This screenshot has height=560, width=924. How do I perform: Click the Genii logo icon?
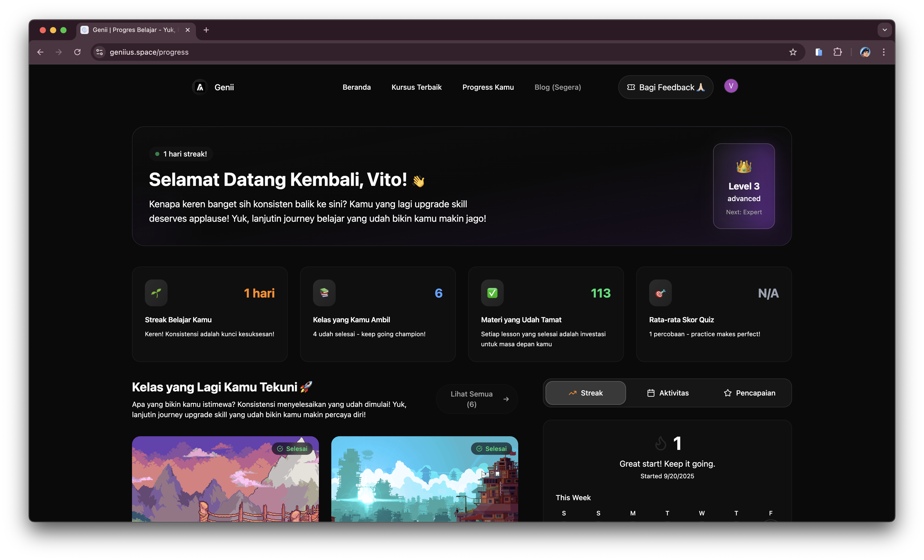[200, 87]
